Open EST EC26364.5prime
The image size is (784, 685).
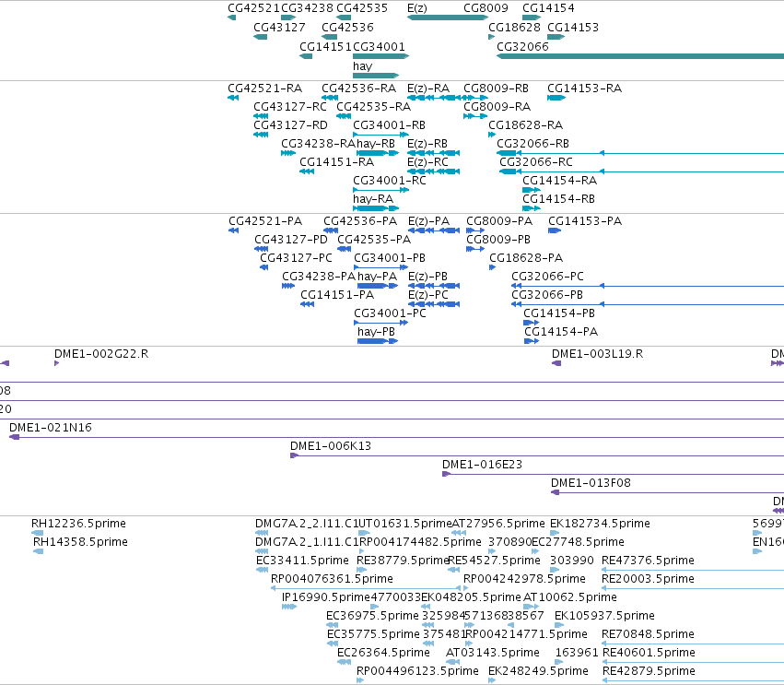[383, 653]
